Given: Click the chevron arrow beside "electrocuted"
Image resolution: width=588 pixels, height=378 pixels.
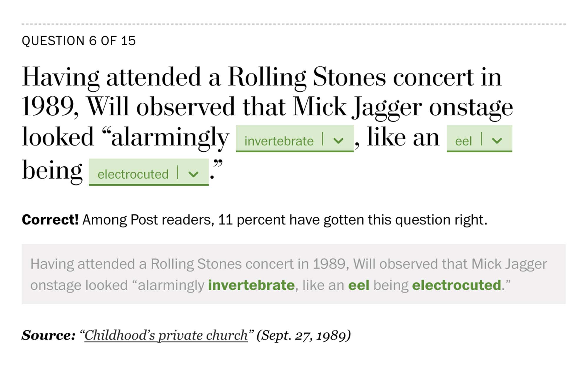Looking at the screenshot, I should pyautogui.click(x=193, y=174).
